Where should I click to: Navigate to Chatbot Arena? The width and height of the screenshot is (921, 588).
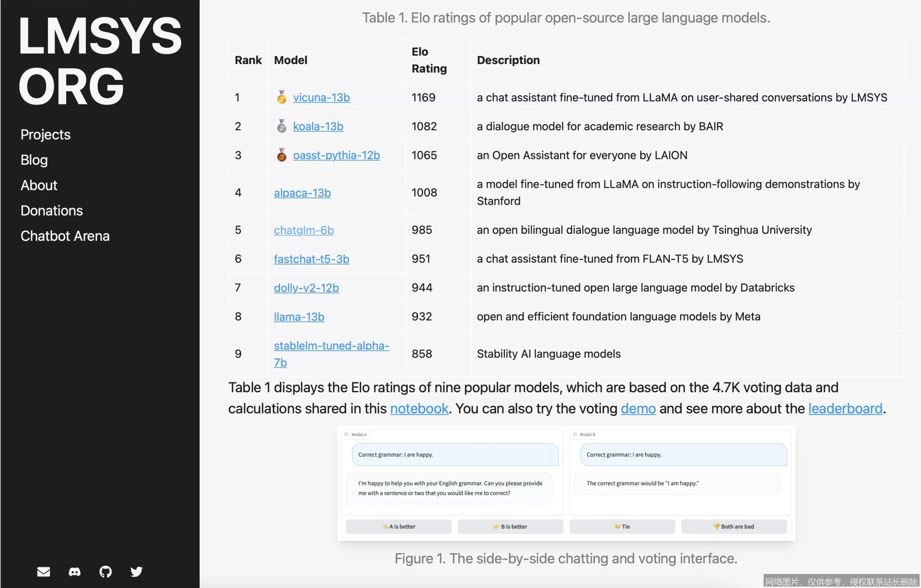65,236
